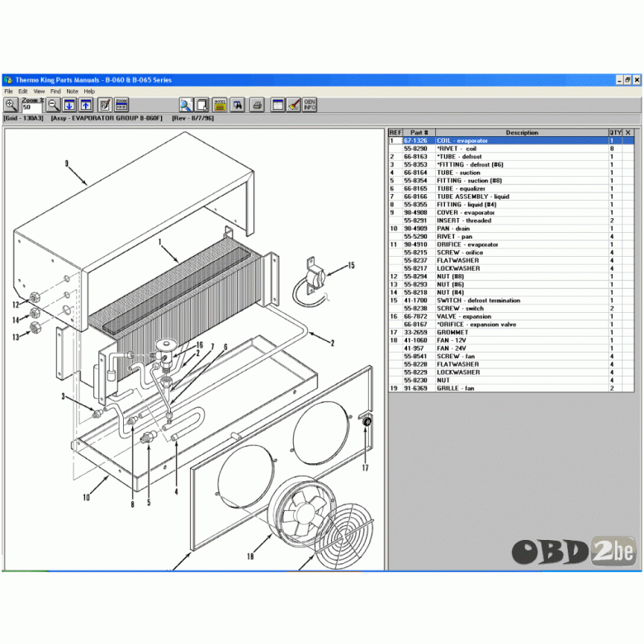The height and width of the screenshot is (644, 644).
Task: Click the Description column header
Action: (x=522, y=133)
